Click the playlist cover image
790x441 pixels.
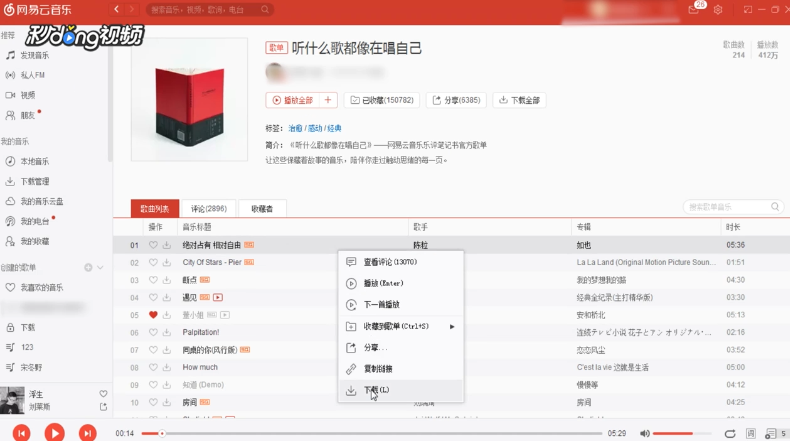[189, 100]
